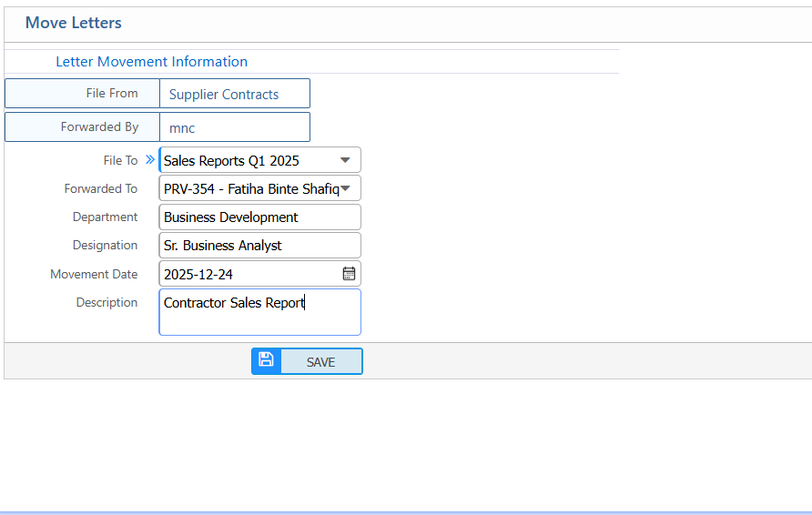The image size is (812, 515).
Task: Click the double chevron beside File To
Action: [x=150, y=159]
